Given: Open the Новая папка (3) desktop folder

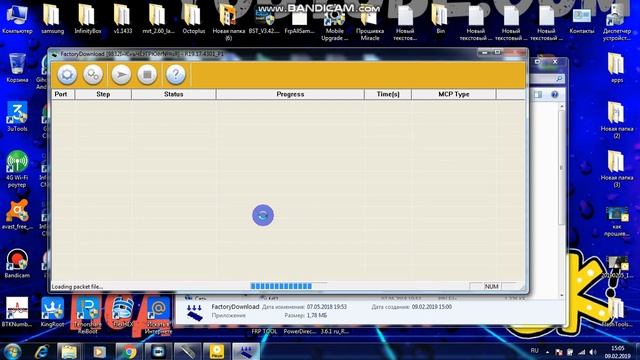Looking at the screenshot, I should (x=617, y=169).
